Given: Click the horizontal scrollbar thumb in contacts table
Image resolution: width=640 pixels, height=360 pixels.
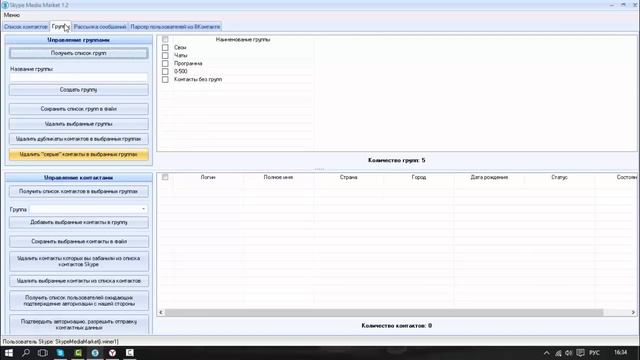Looking at the screenshot, I should coord(384,312).
